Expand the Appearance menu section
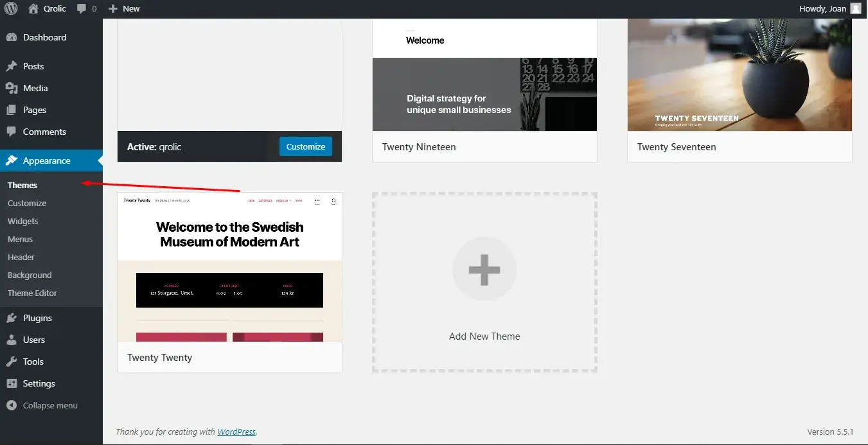The image size is (868, 445). tap(46, 161)
